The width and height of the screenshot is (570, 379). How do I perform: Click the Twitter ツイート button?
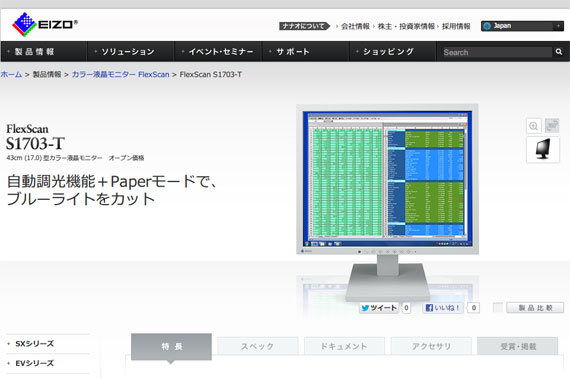(x=379, y=308)
